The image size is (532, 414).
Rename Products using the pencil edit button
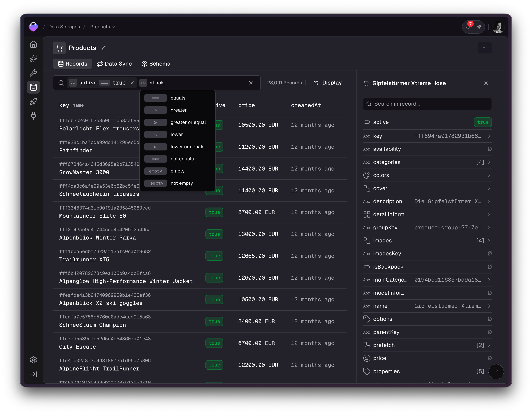[104, 48]
